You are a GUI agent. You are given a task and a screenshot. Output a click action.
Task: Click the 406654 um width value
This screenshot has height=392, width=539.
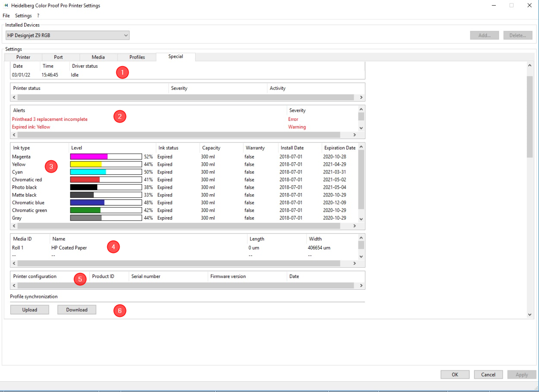(319, 248)
